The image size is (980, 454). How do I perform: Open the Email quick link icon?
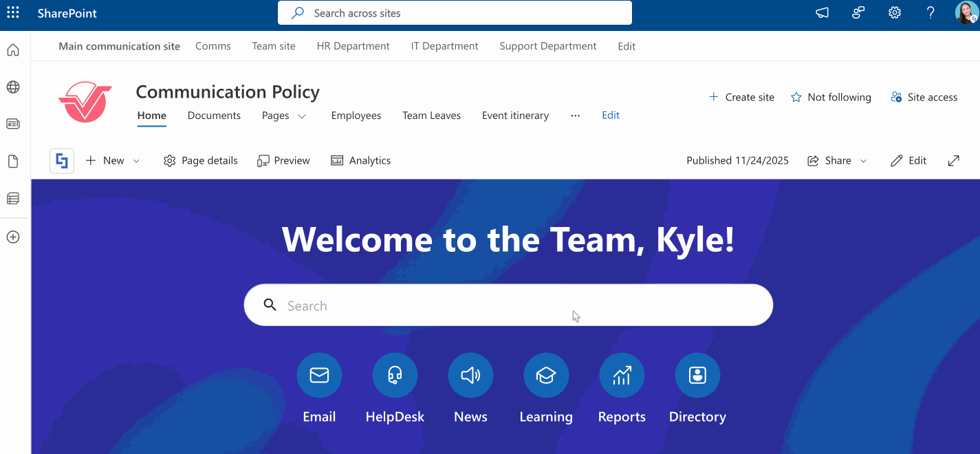319,375
